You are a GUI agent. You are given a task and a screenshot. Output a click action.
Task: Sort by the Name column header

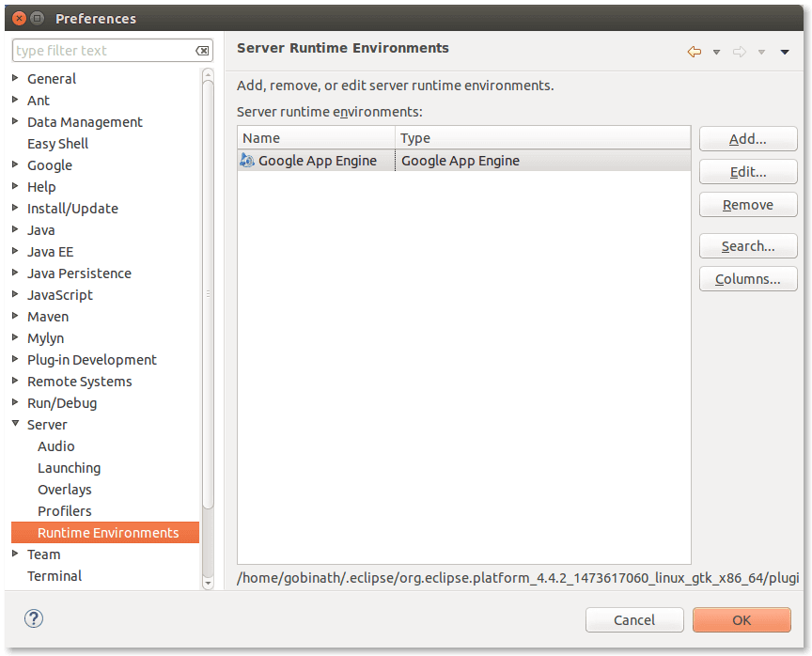317,138
